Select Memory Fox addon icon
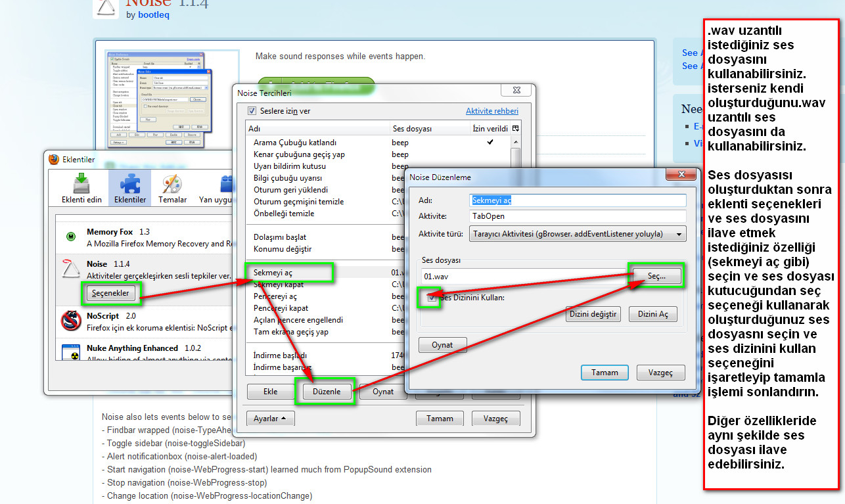 pyautogui.click(x=70, y=237)
